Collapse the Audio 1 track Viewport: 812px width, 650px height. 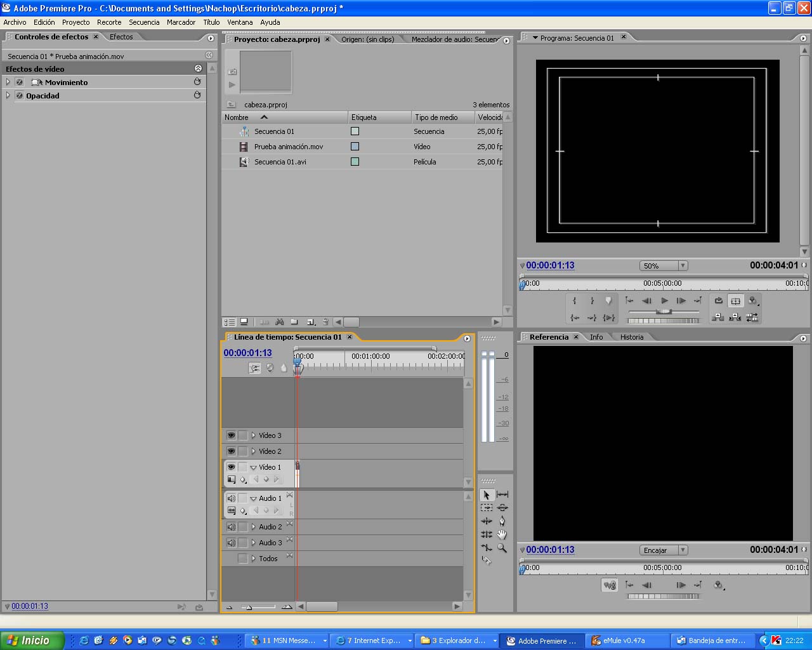pyautogui.click(x=253, y=498)
